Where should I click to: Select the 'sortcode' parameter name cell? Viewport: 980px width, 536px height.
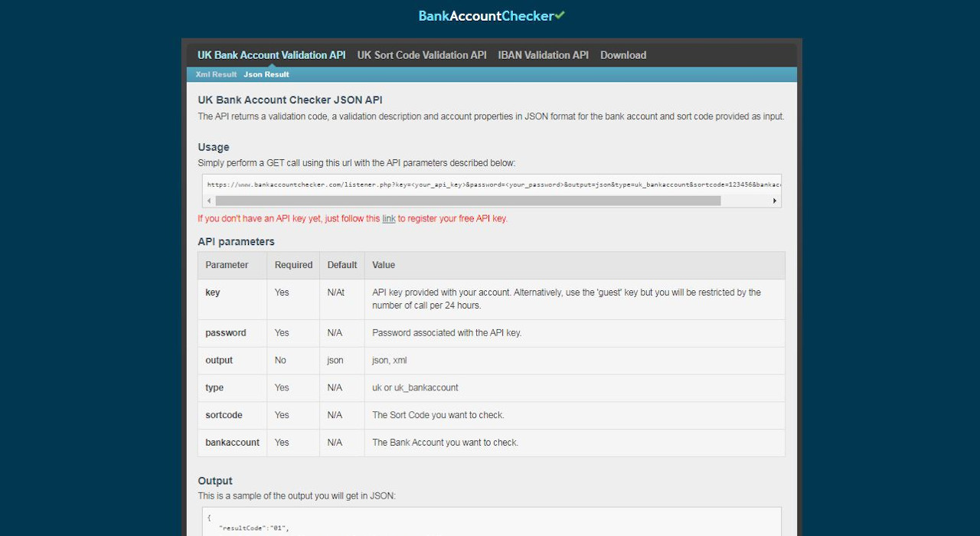[x=233, y=416]
